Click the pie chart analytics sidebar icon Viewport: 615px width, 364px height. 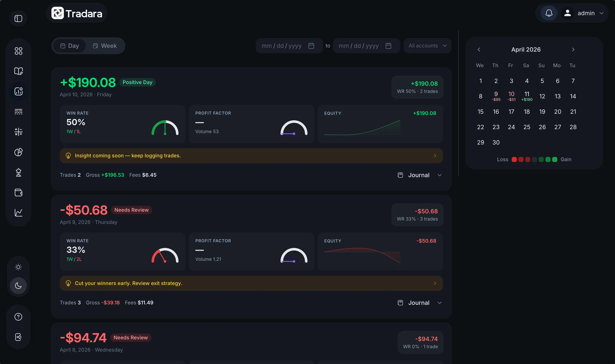tap(18, 152)
